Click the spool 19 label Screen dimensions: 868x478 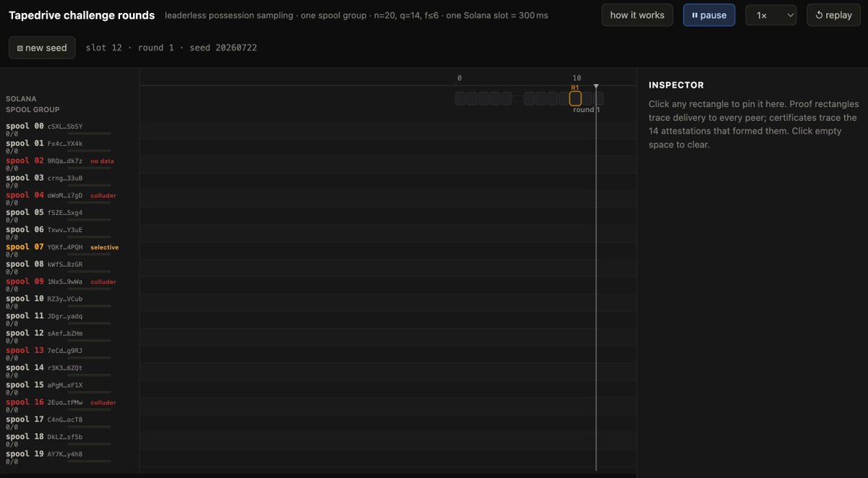[x=25, y=454]
